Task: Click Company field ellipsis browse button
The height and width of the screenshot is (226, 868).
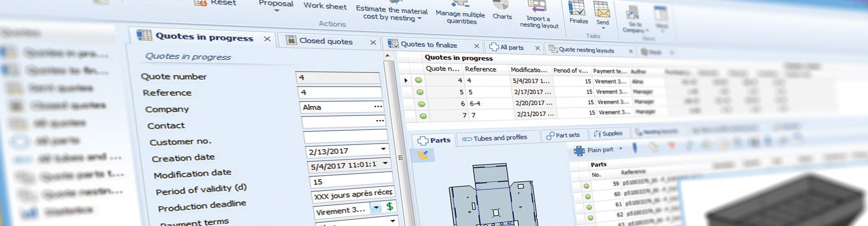Action: [378, 107]
